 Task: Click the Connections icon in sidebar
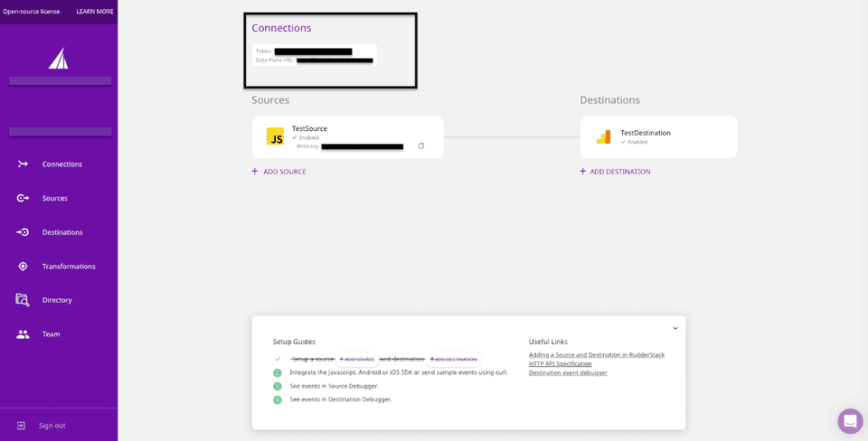tap(23, 164)
